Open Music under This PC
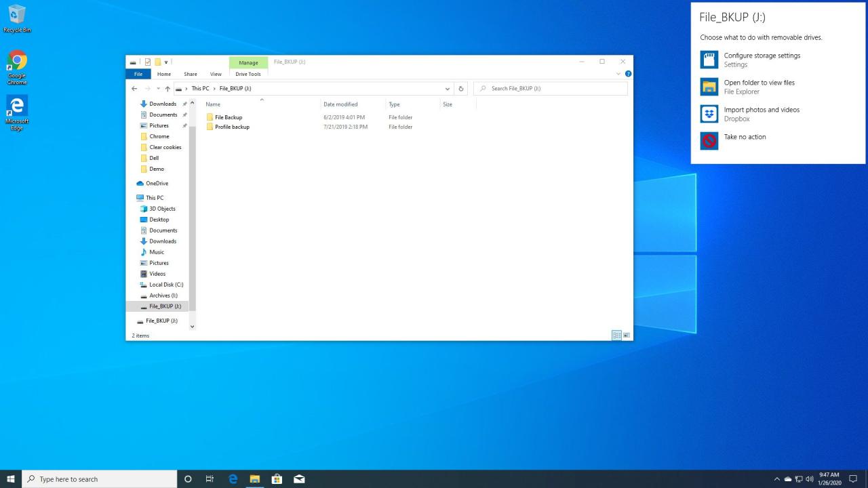The image size is (868, 488). [x=157, y=252]
